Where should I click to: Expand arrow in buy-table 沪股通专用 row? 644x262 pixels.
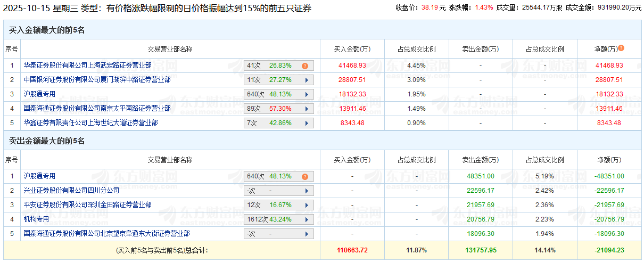(x=307, y=95)
